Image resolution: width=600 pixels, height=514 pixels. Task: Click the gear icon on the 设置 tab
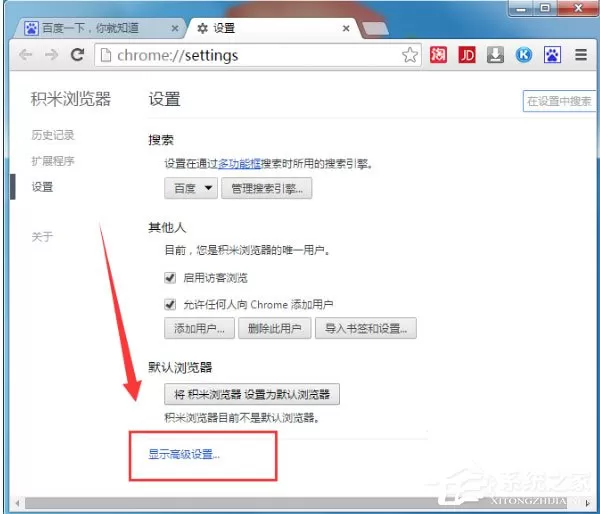coord(202,28)
